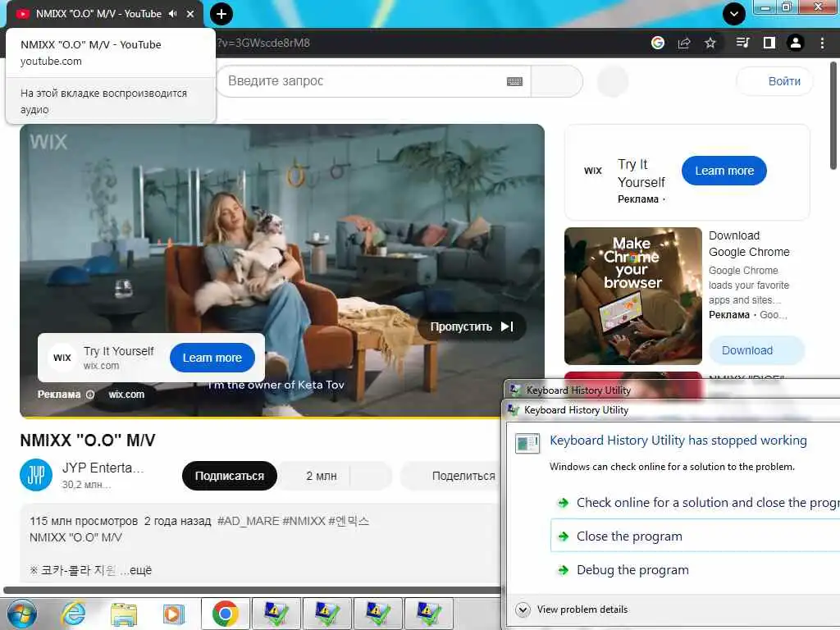Click the #AD_MARE hashtag
Image resolution: width=840 pixels, height=630 pixels.
[249, 521]
